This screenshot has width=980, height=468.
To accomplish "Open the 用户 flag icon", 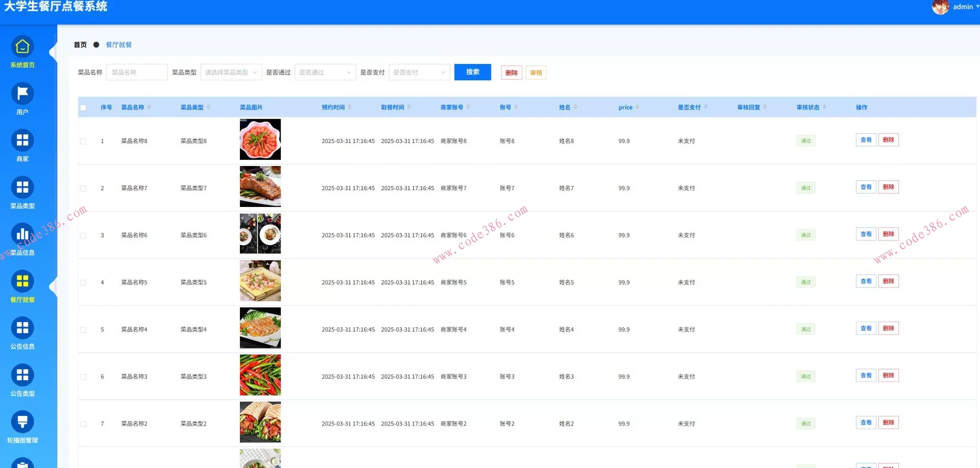I will [x=22, y=93].
